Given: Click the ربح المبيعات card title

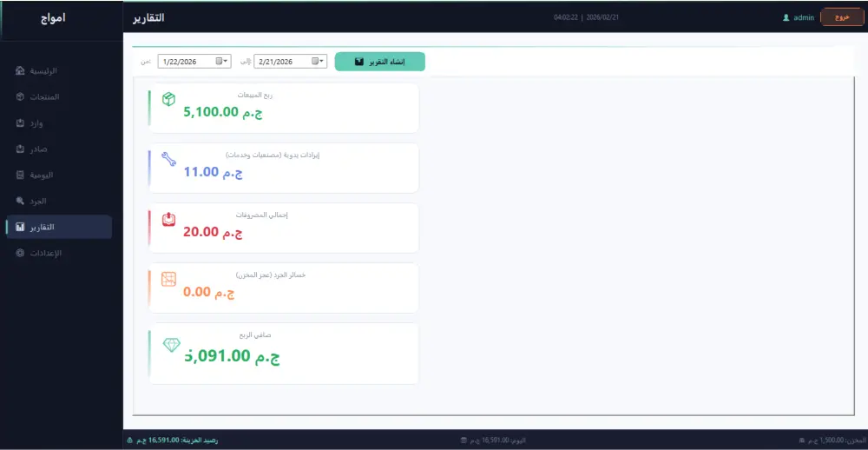Looking at the screenshot, I should [255, 95].
